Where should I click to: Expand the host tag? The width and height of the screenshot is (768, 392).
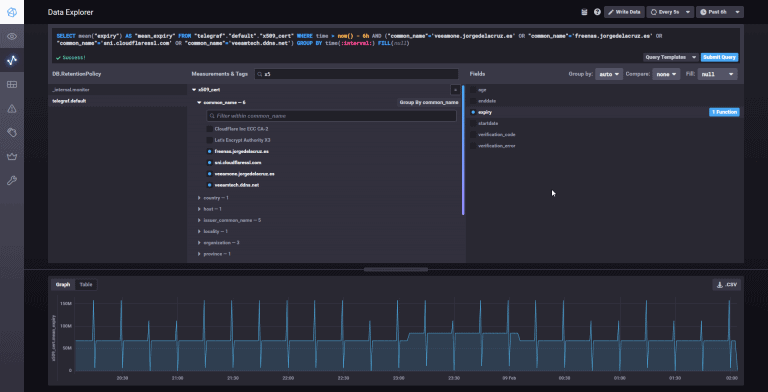pos(199,209)
